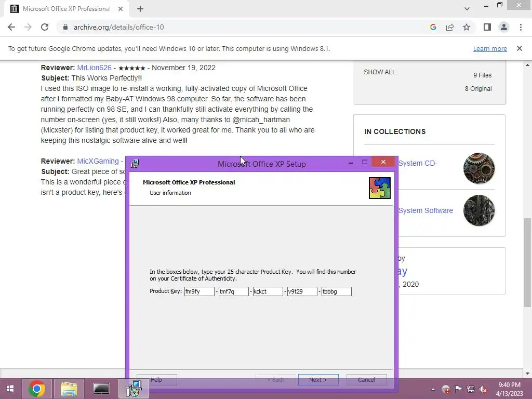Go back using the browser back arrow
Image resolution: width=532 pixels, height=399 pixels.
pyautogui.click(x=11, y=27)
